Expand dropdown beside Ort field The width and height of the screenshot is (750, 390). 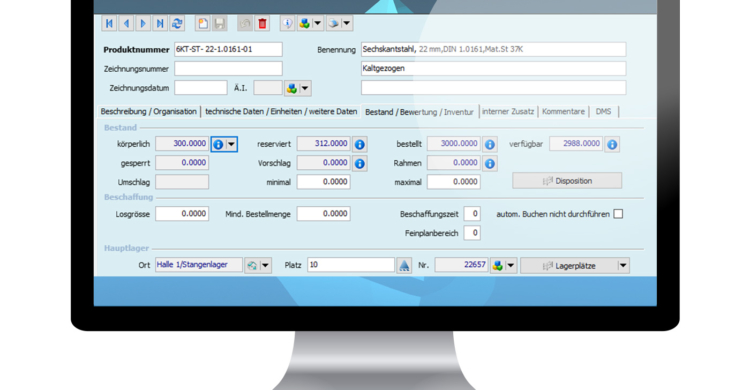(x=265, y=266)
